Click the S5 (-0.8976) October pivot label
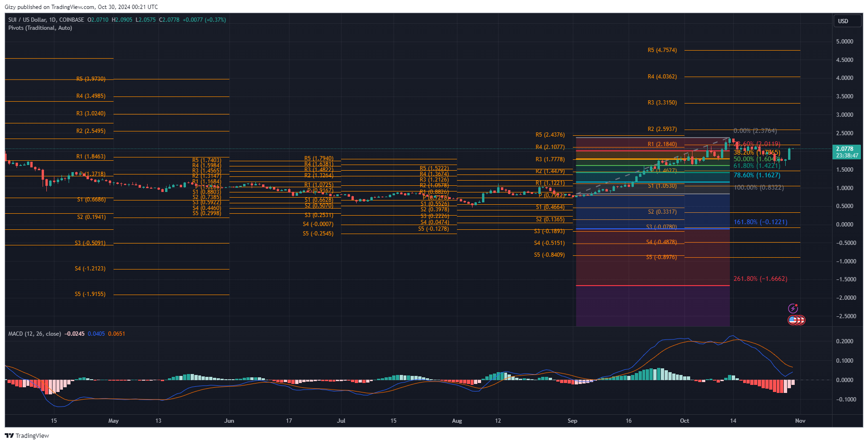 pos(661,258)
